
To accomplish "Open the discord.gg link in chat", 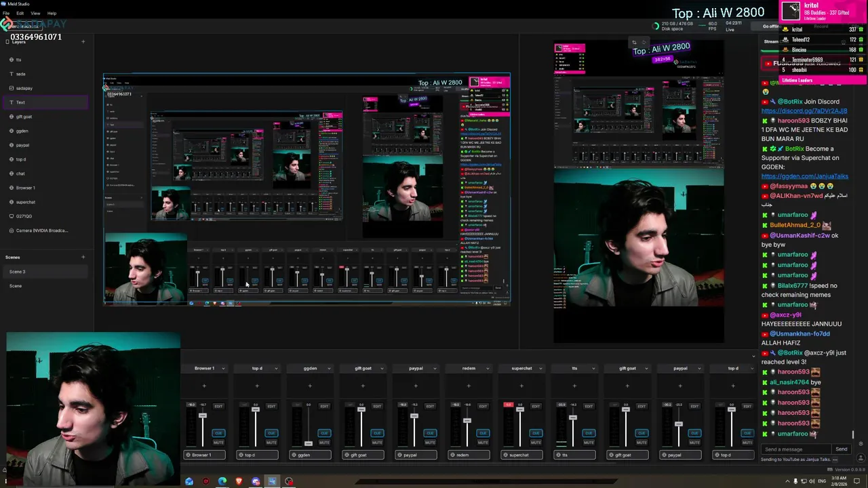I will [x=804, y=111].
